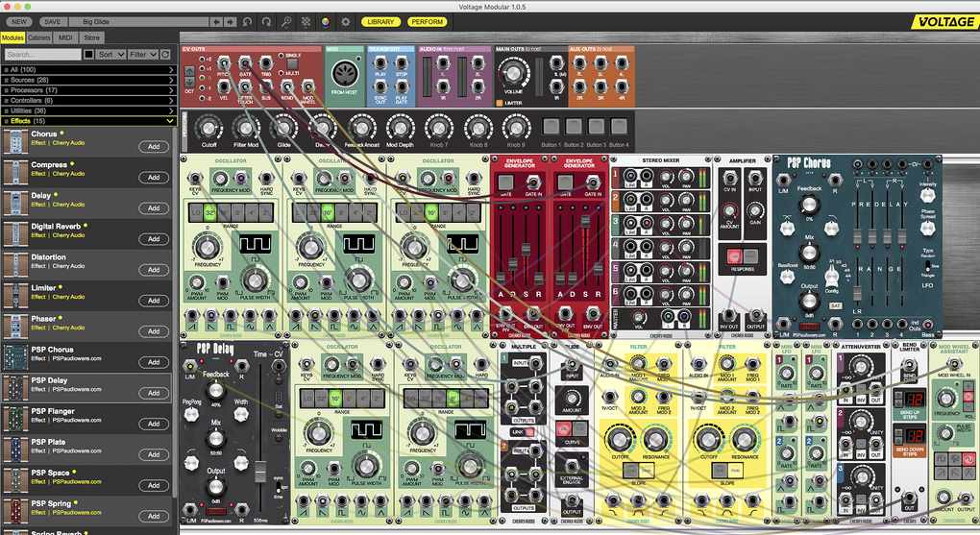Add the Digital Reverb module
The width and height of the screenshot is (980, 535).
pyautogui.click(x=154, y=239)
